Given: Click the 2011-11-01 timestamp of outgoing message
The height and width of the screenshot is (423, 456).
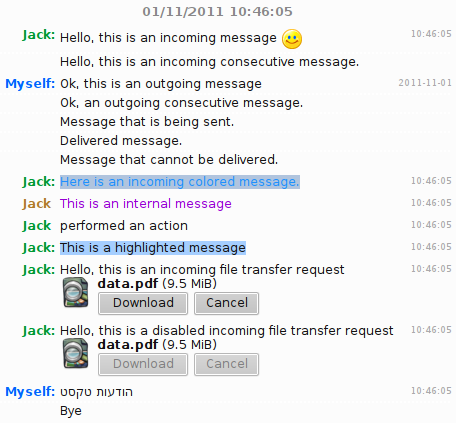Looking at the screenshot, I should tap(425, 83).
